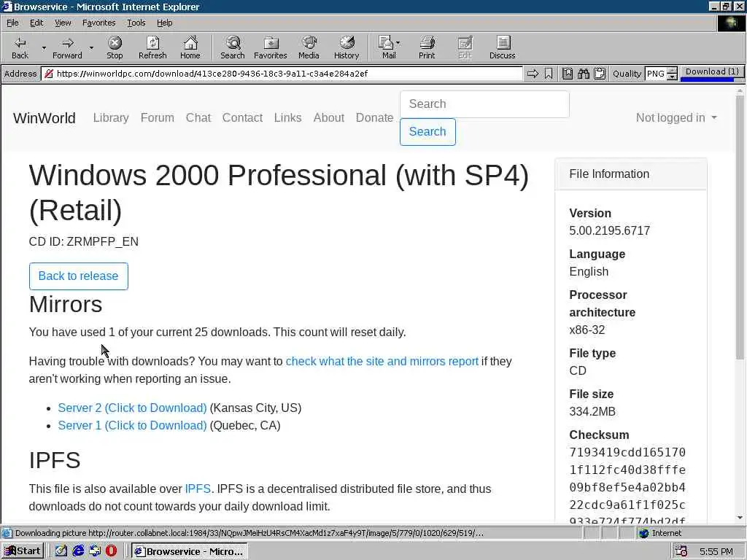Viewport: 747px width, 560px height.
Task: Refresh the current page
Action: pyautogui.click(x=152, y=47)
